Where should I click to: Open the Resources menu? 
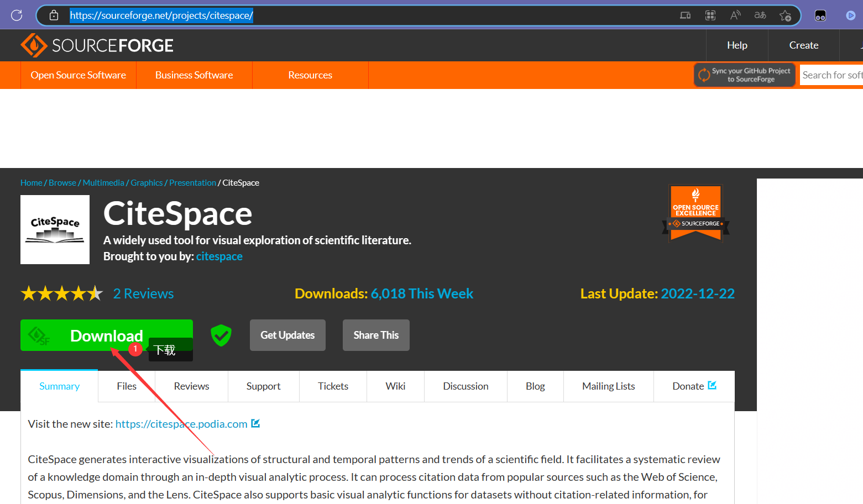coord(310,75)
